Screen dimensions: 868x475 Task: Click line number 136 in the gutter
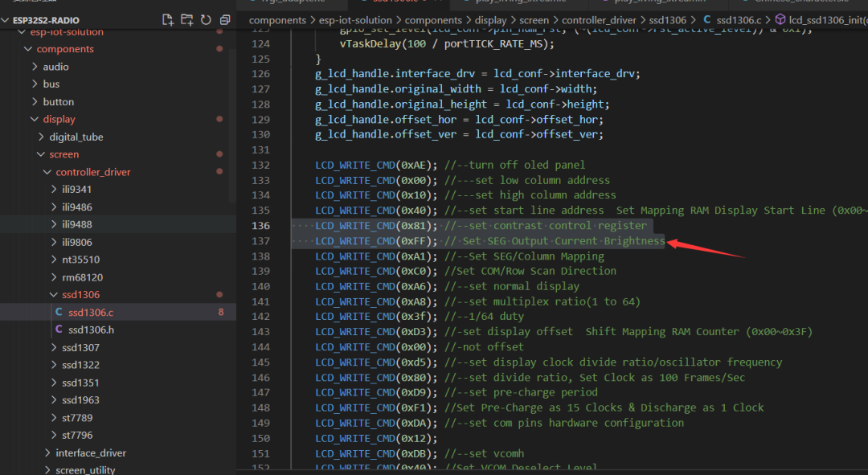coord(260,226)
